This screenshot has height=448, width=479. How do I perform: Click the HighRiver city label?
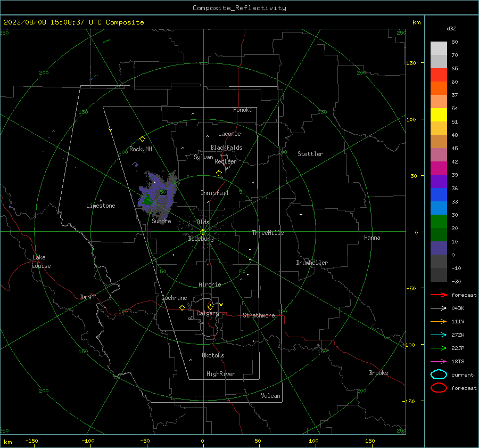pyautogui.click(x=221, y=374)
